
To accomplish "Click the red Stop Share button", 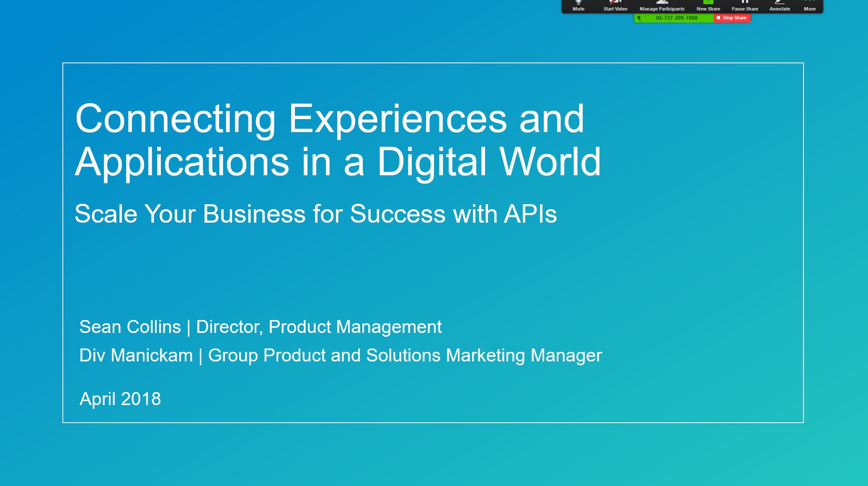I will click(x=732, y=18).
